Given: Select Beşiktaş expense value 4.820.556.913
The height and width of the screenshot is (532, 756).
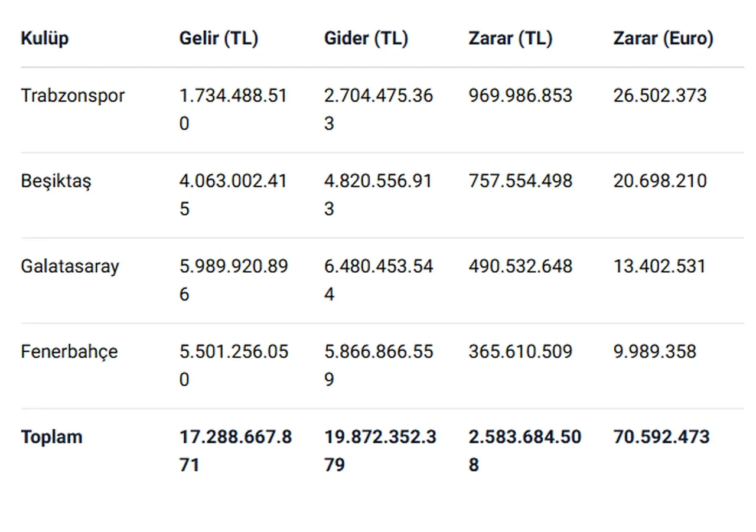Looking at the screenshot, I should pos(378,194).
